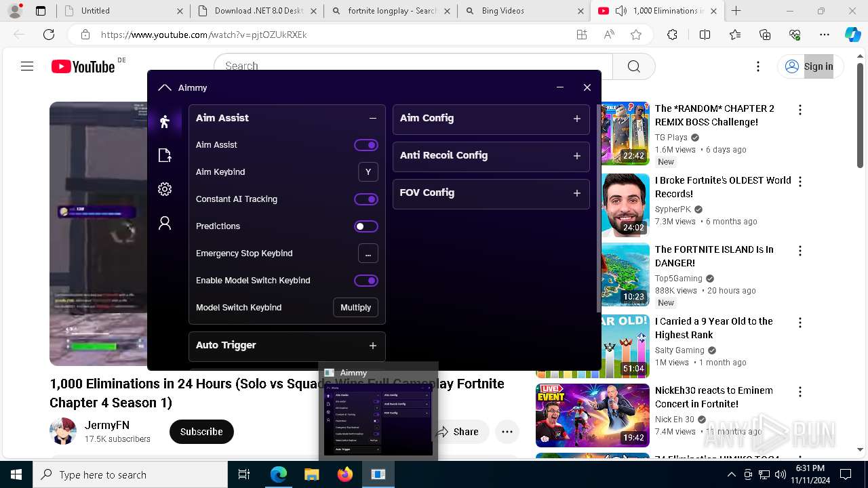Collapse the Aim Assist section
The height and width of the screenshot is (488, 868).
click(x=372, y=118)
